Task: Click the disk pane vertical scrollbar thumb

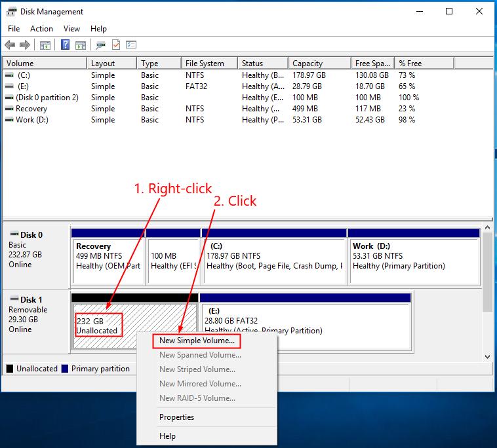Action: [487, 272]
